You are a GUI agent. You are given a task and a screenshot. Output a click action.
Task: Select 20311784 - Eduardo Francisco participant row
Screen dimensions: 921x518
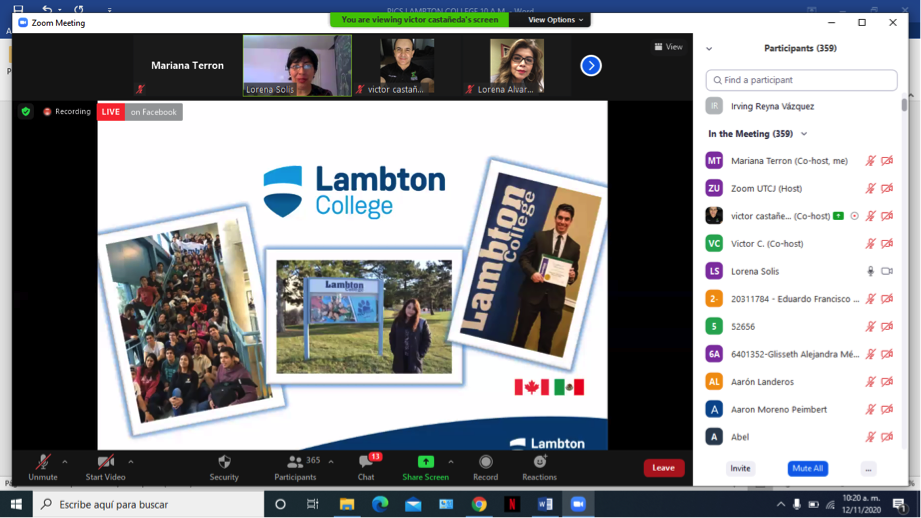coord(802,299)
